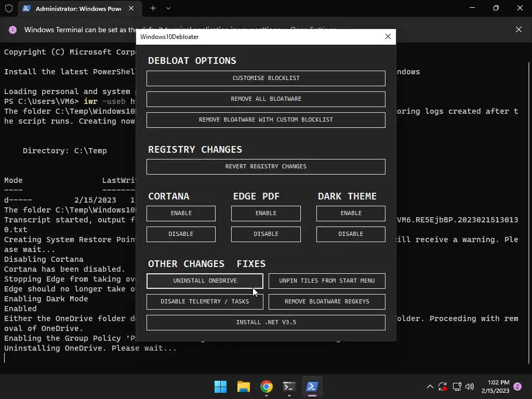Screen dimensions: 532x399
Task: Click terminal text 'Directory: C:\Temp'
Action: 65,151
